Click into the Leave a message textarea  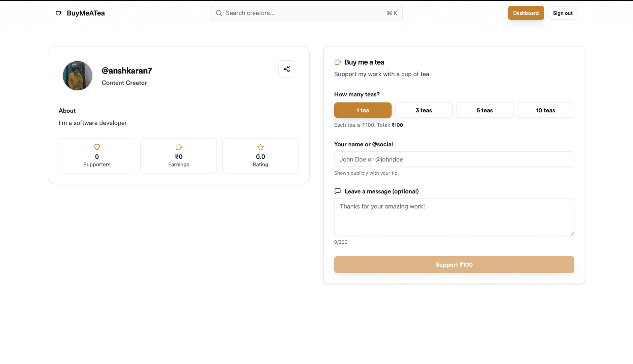click(454, 217)
